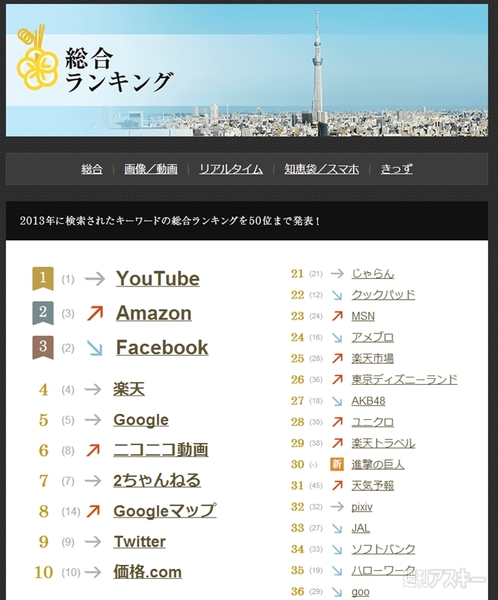Click the up arrow beside MSN

tap(337, 316)
